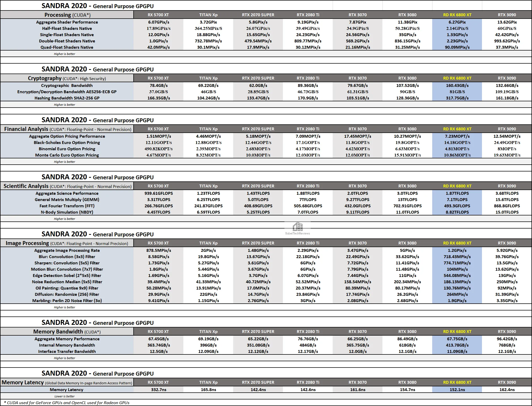This screenshot has width=532, height=406.
Task: Click the CUDA used for GeForce GPUs footnote
Action: coord(67,403)
